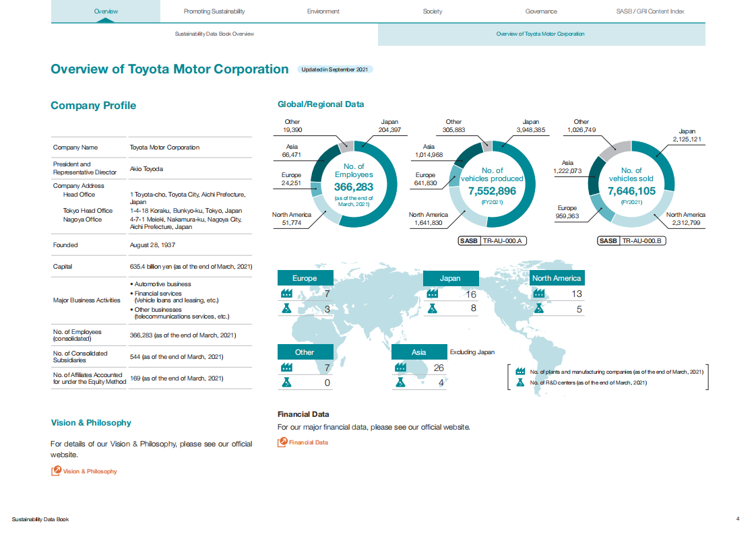Click the Financial Data link icon
This screenshot has width=756, height=534.
coord(282,442)
